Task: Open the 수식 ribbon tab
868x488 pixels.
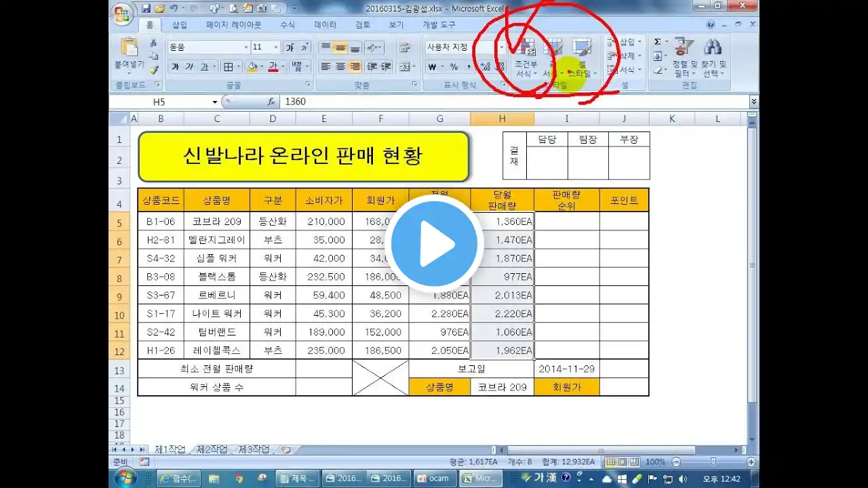Action: [x=288, y=24]
